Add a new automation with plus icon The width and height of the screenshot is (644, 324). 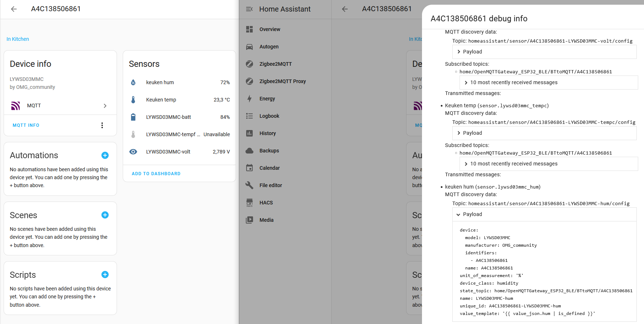coord(105,155)
